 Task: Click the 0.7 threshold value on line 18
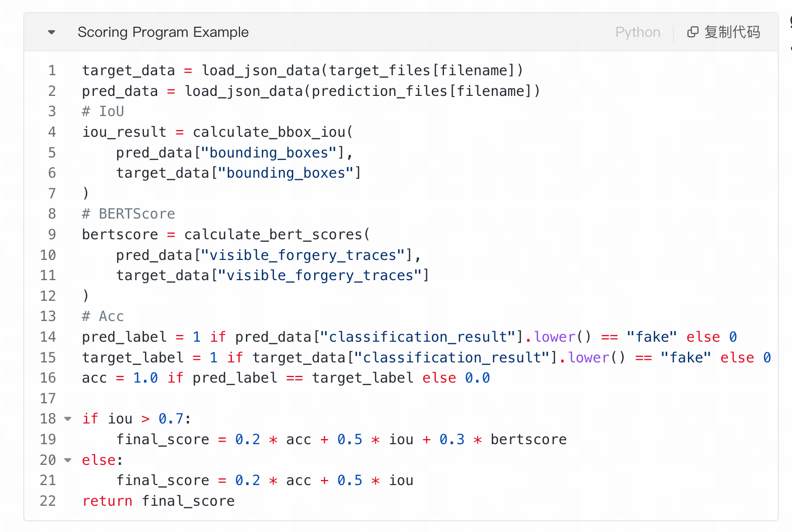(x=171, y=419)
